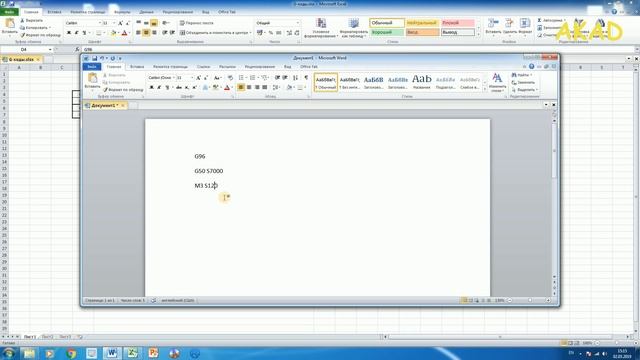
Task: Decrease indent in Word ribbon
Action: [277, 78]
